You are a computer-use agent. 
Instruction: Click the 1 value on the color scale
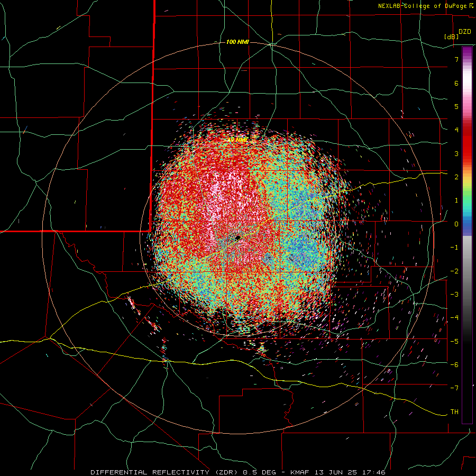point(456,200)
